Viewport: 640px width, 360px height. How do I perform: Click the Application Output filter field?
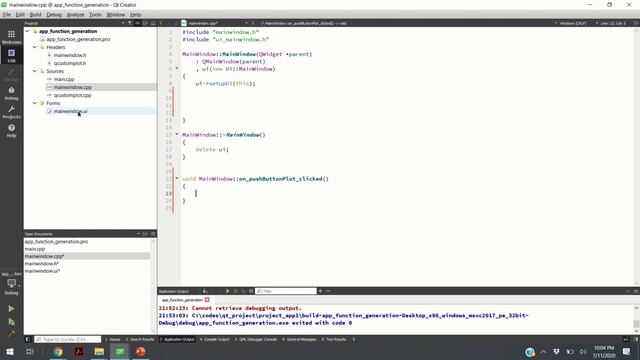286,291
